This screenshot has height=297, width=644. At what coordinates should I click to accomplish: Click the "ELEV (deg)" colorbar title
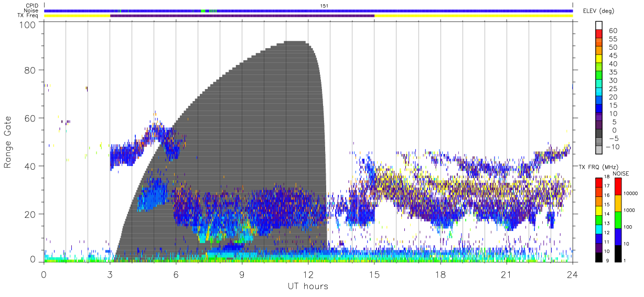point(598,11)
